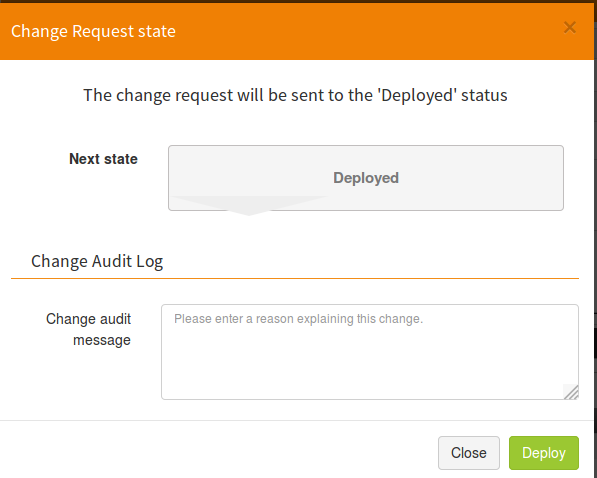The height and width of the screenshot is (478, 597).
Task: Click the Close button in the footer
Action: click(469, 453)
